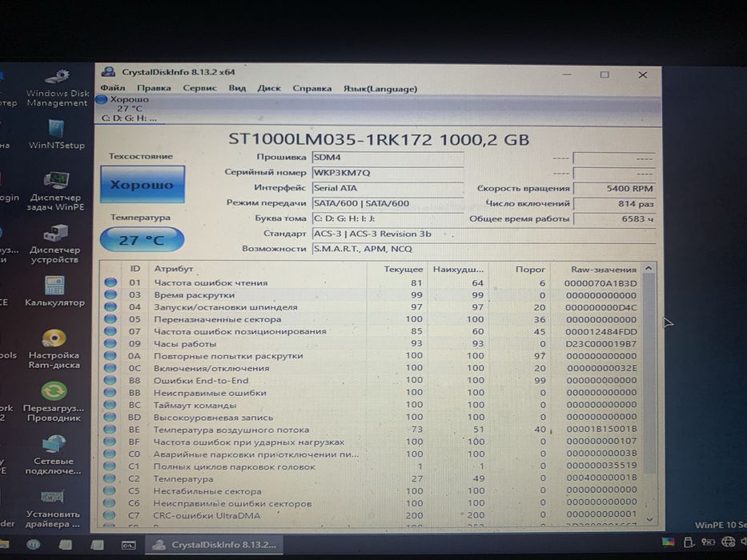Click the status circle for Переназначенные сектора
Image resolution: width=747 pixels, height=560 pixels.
tap(110, 319)
